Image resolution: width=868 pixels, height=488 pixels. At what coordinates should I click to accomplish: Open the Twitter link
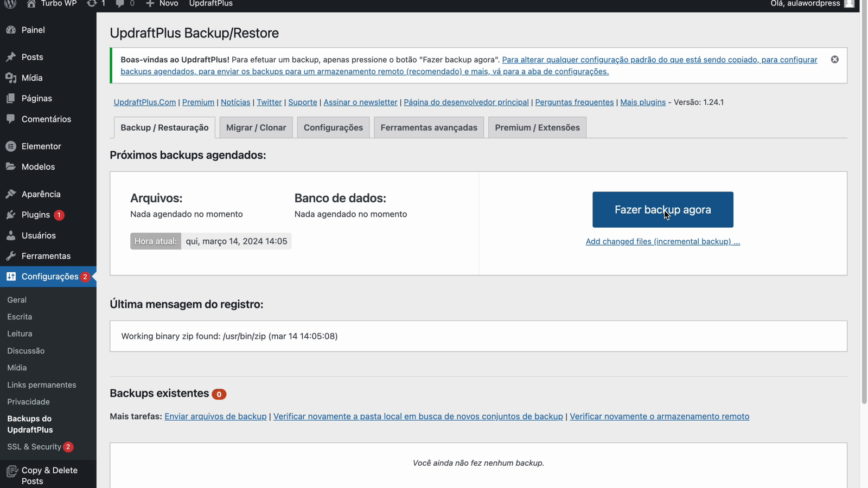(x=269, y=102)
